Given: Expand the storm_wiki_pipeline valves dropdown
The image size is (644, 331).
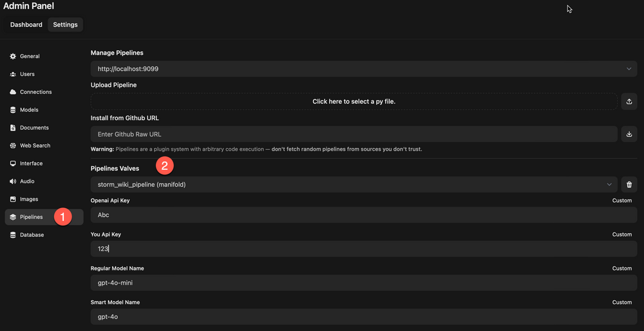Looking at the screenshot, I should [x=354, y=185].
